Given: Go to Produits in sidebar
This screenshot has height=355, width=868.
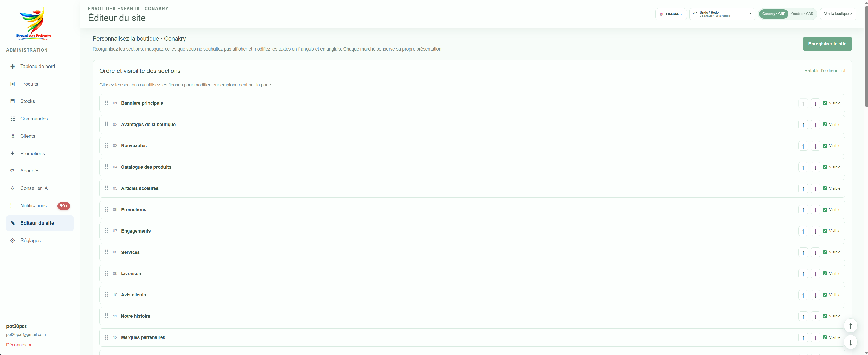Looking at the screenshot, I should tap(40, 84).
